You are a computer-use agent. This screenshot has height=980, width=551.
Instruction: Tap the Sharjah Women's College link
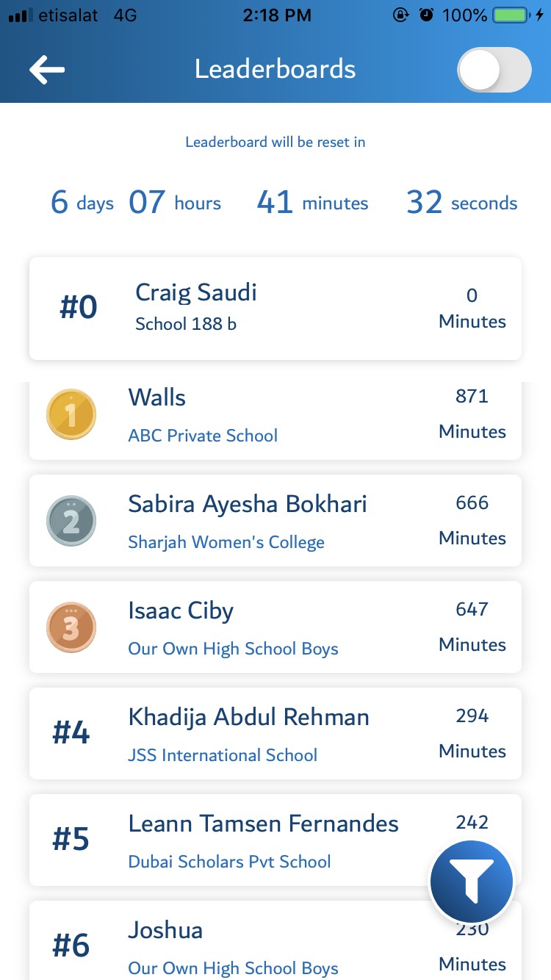point(226,542)
